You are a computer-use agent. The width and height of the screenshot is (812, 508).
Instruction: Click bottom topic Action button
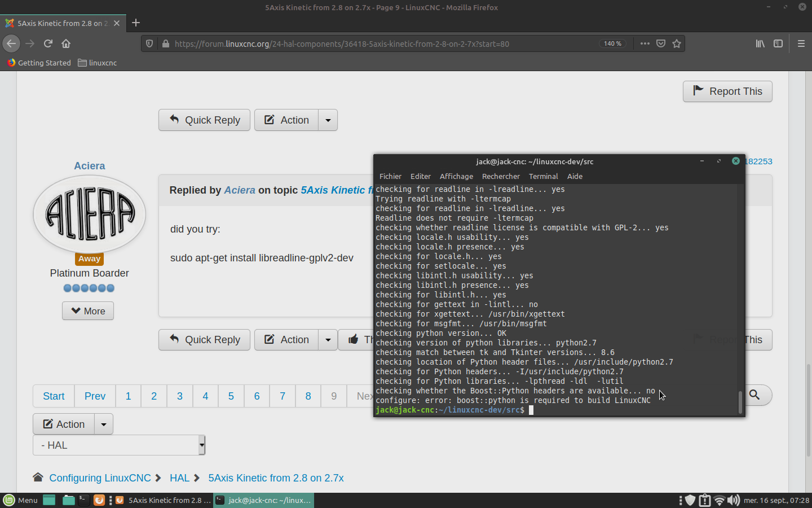coord(64,424)
